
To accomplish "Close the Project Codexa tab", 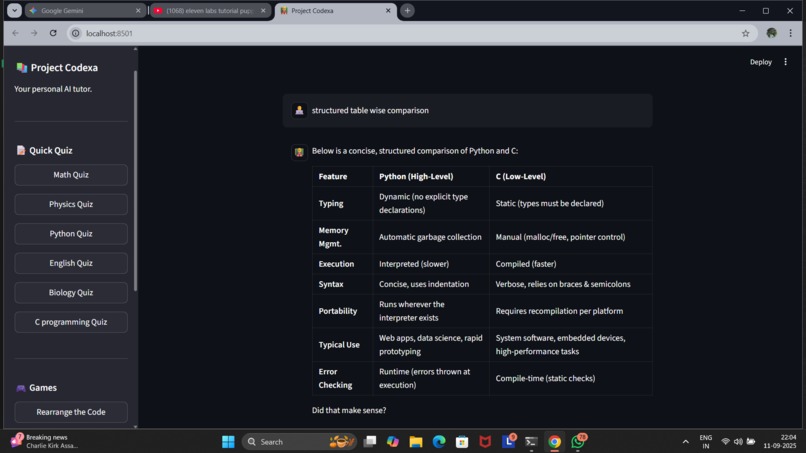I will [388, 10].
